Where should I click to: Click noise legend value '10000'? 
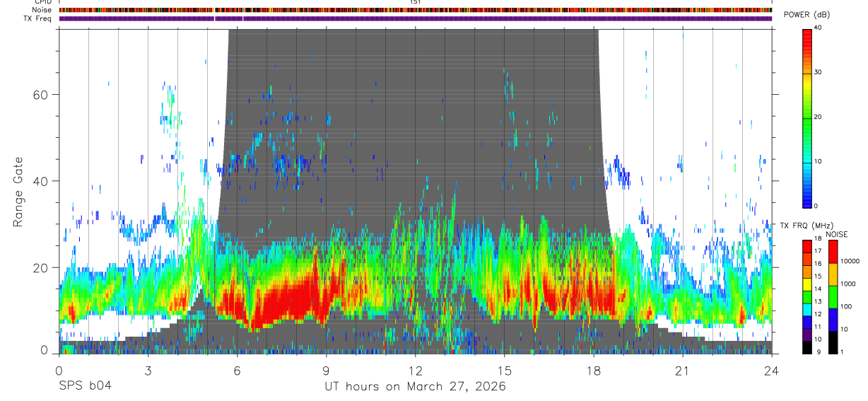[851, 261]
